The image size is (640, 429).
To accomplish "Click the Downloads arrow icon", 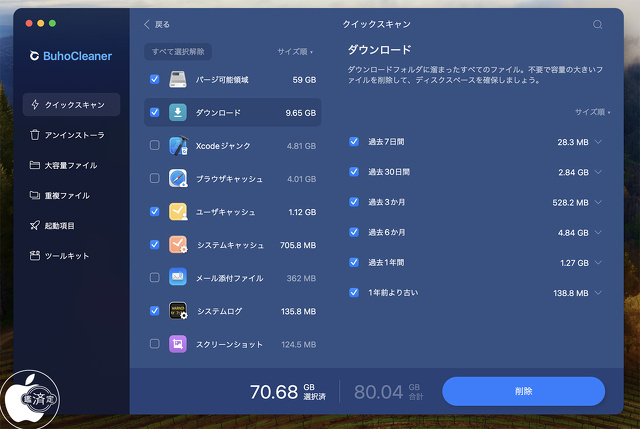I will click(178, 113).
